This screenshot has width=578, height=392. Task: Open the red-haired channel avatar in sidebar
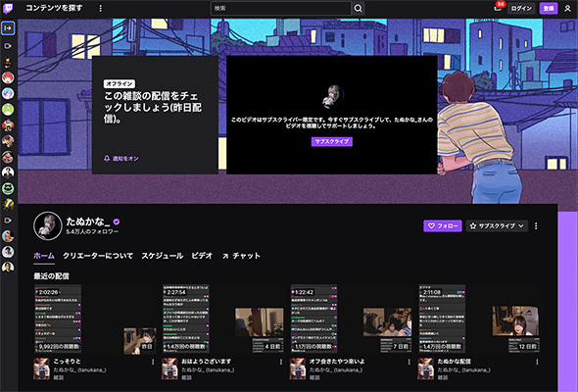point(8,77)
